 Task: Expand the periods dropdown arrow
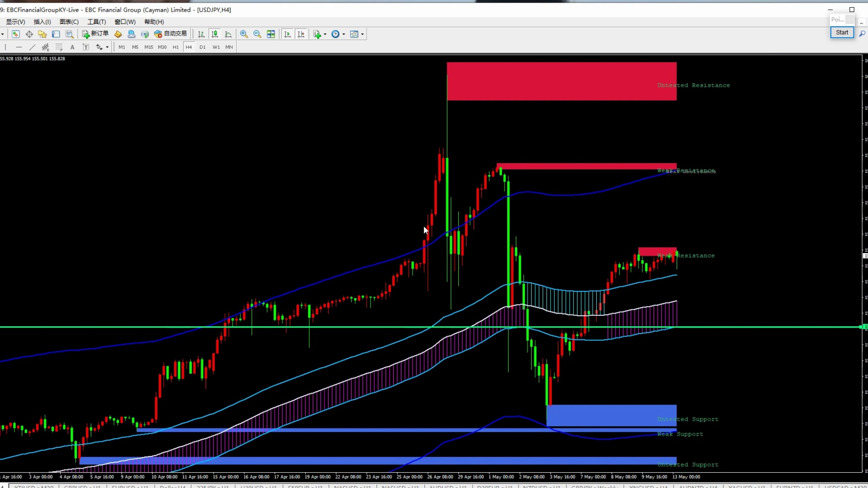coord(344,34)
